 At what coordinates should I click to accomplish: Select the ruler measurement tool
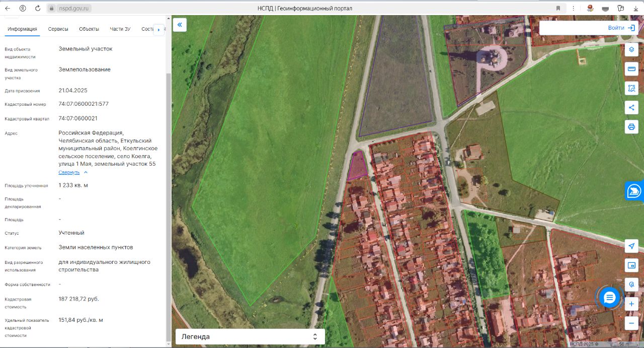pos(631,69)
